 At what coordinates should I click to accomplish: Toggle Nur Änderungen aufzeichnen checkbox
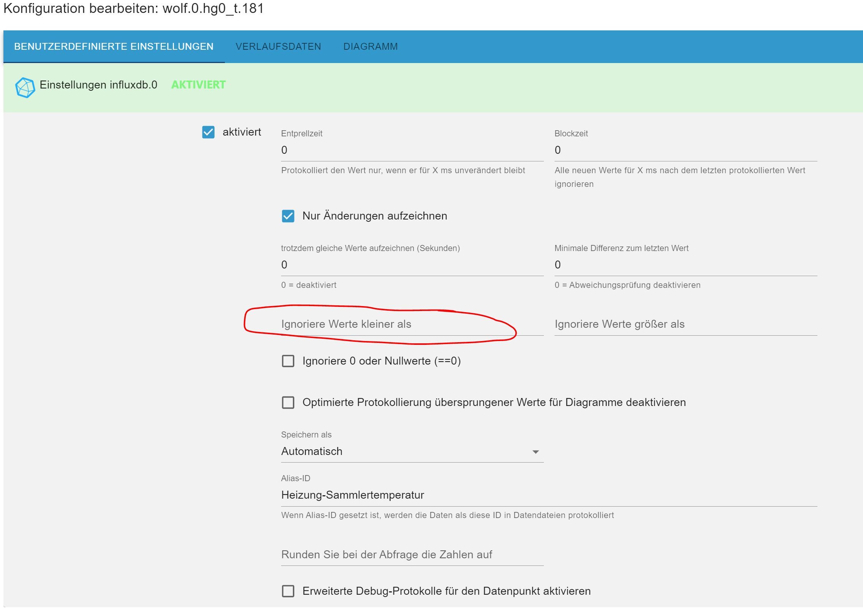[288, 216]
